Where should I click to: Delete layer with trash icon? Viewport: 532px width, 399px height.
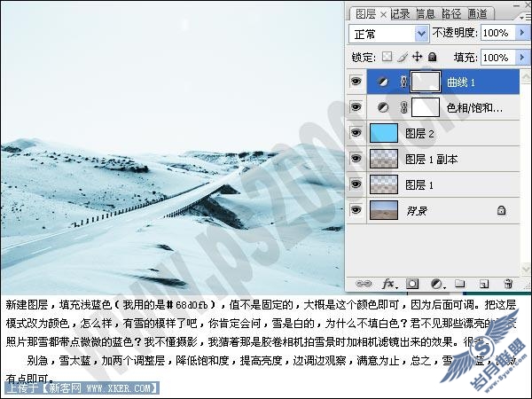click(508, 284)
